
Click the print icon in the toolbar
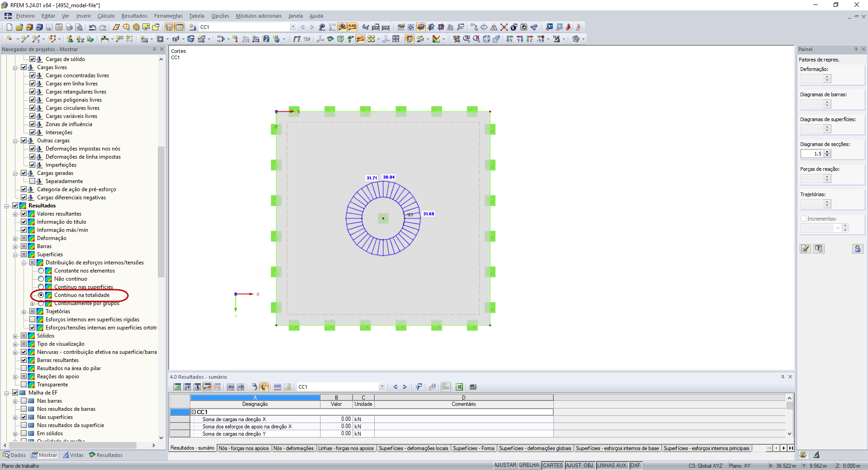(x=69, y=27)
